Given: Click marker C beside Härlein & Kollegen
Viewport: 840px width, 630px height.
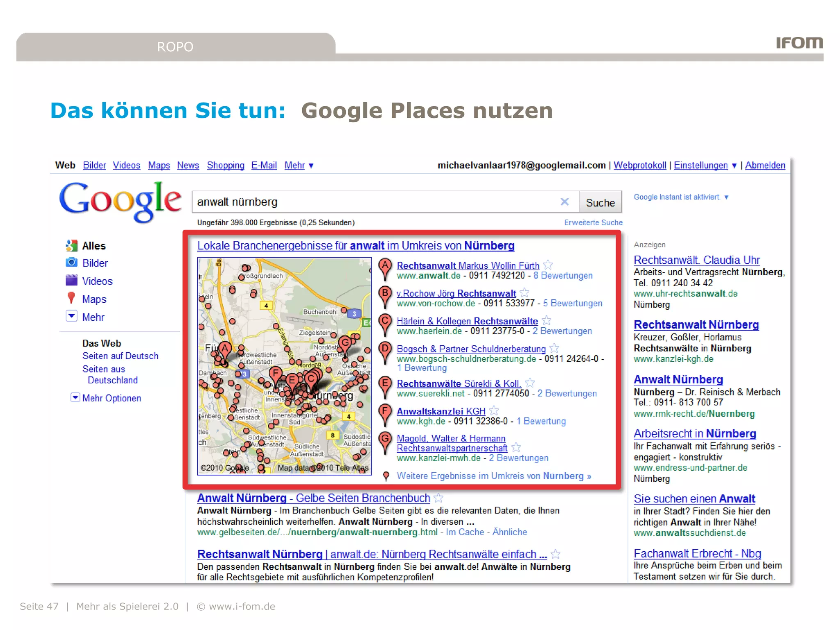Looking at the screenshot, I should 385,325.
